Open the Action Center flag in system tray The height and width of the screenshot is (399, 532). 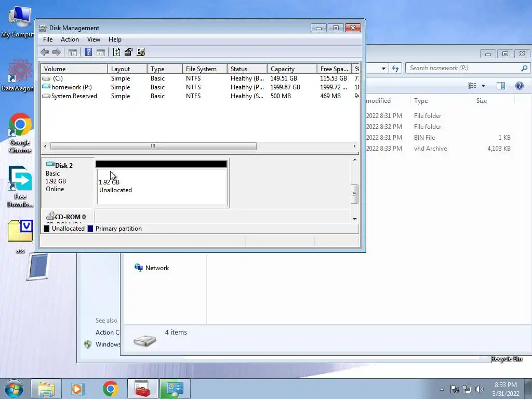click(455, 389)
